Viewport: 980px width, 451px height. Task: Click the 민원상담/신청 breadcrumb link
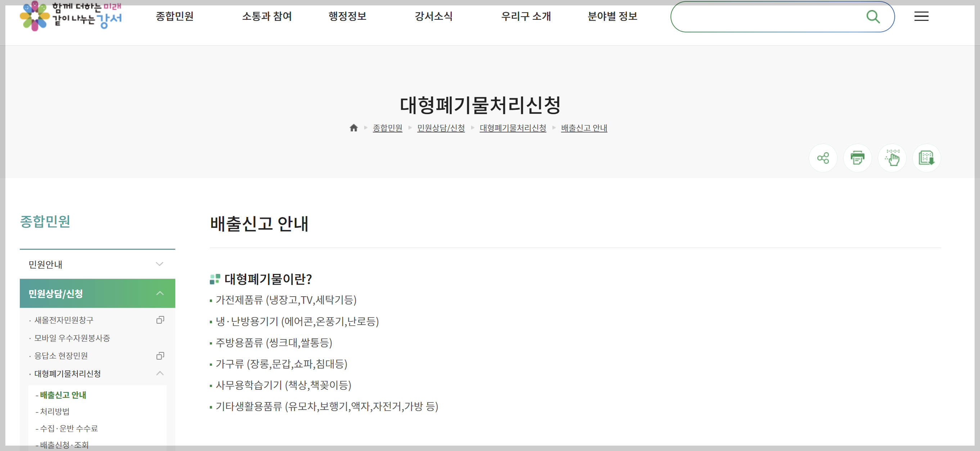[x=441, y=128]
